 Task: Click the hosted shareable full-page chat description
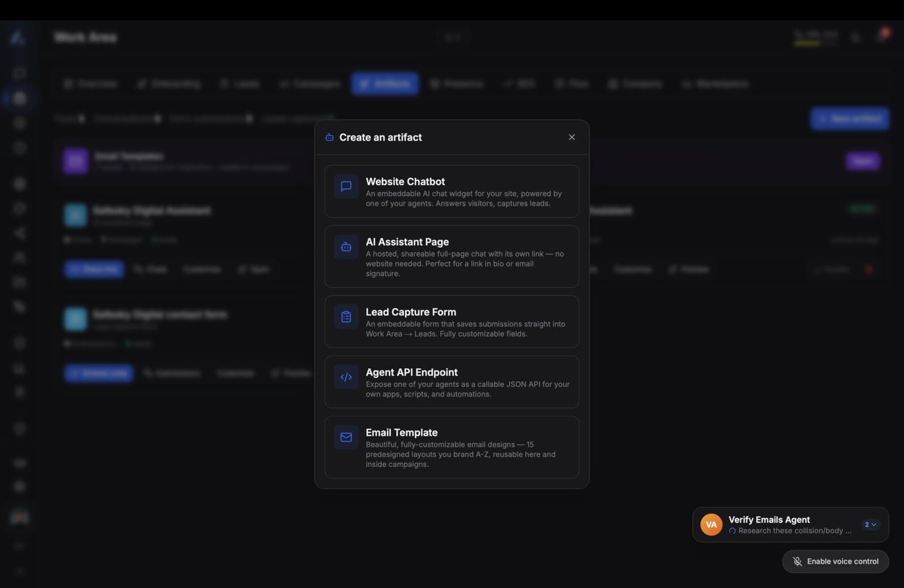coord(464,264)
